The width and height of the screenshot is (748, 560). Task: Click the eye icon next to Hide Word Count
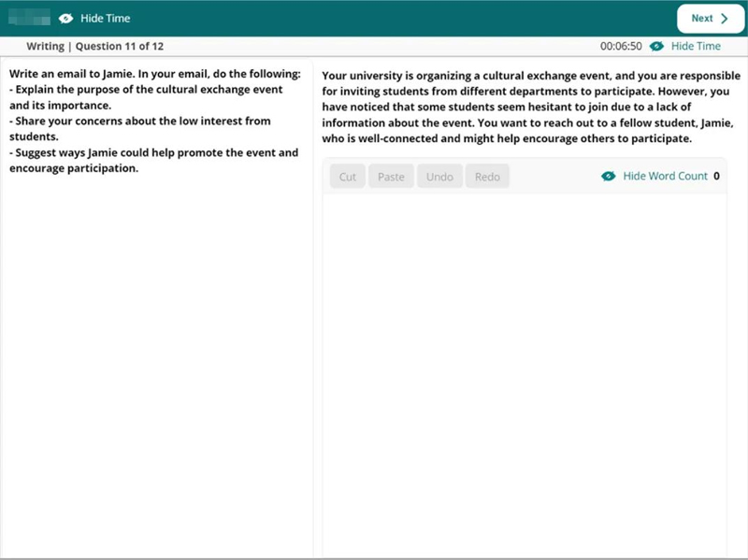click(609, 176)
